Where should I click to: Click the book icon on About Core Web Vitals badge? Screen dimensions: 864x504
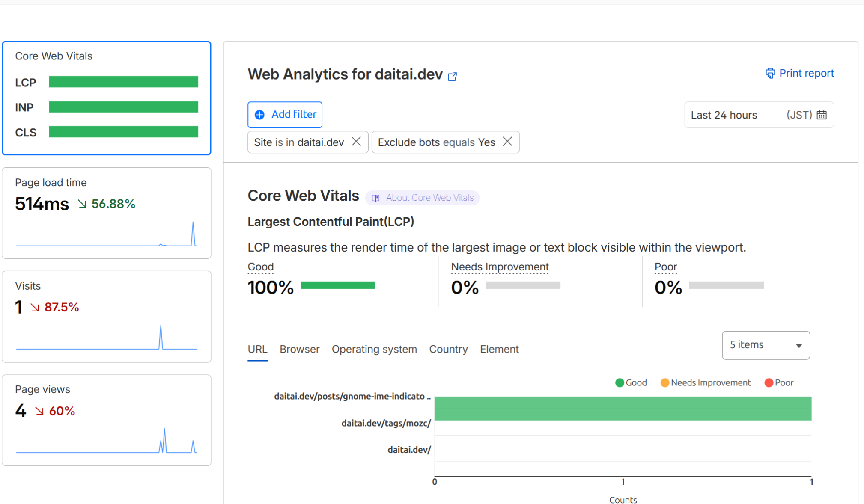point(375,198)
